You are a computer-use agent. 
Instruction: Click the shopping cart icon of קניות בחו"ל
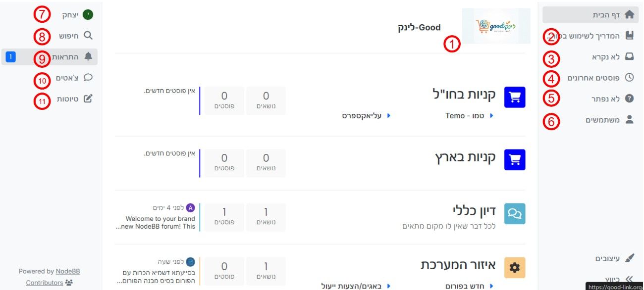514,97
